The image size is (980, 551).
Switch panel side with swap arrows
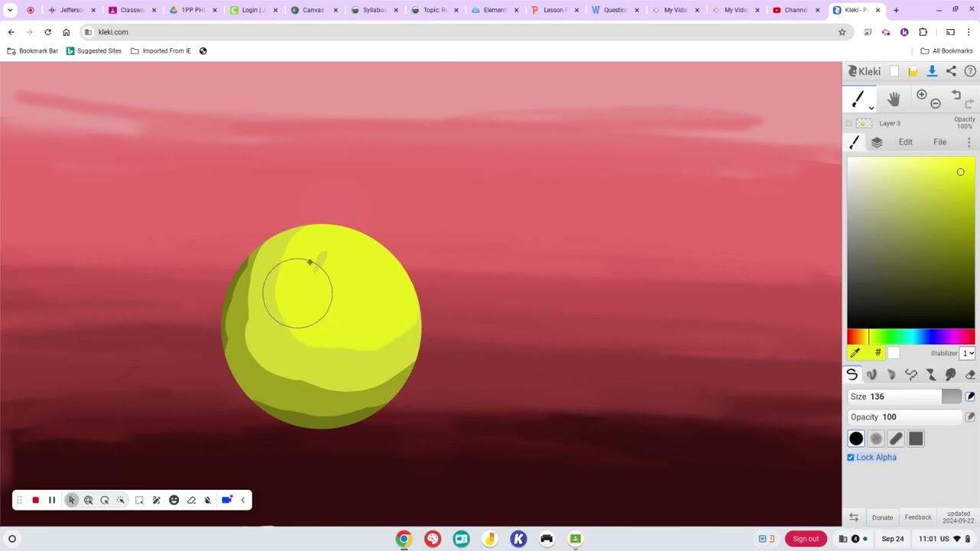(854, 517)
